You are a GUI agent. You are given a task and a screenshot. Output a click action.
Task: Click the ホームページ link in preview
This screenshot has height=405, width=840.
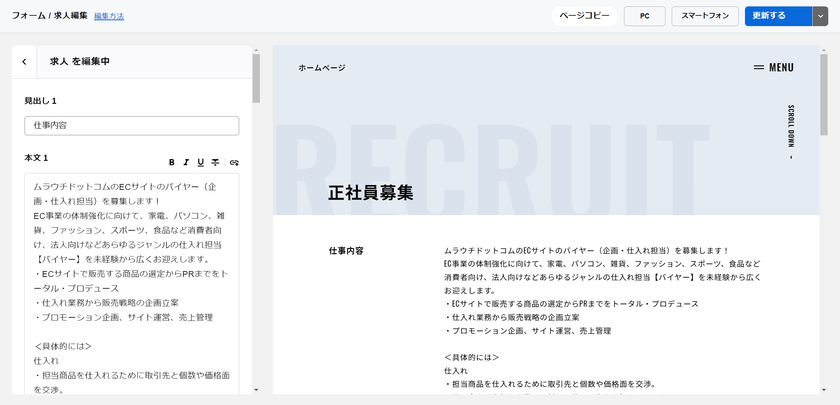click(x=321, y=68)
